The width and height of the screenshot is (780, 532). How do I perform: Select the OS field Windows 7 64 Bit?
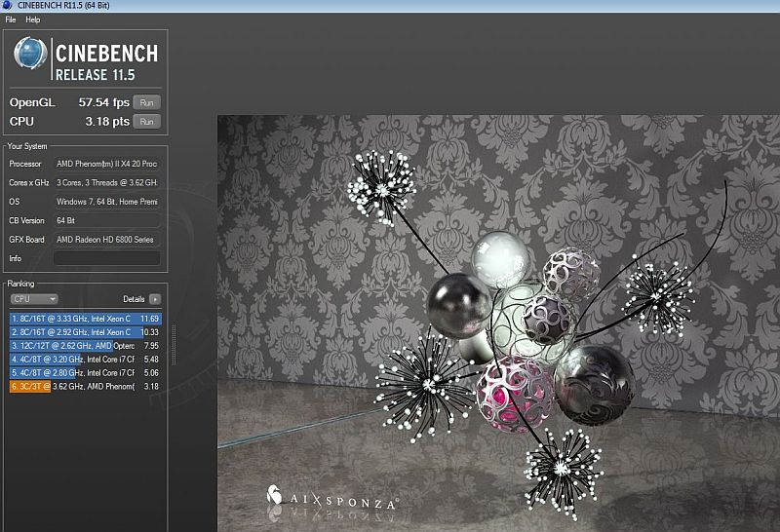point(107,202)
